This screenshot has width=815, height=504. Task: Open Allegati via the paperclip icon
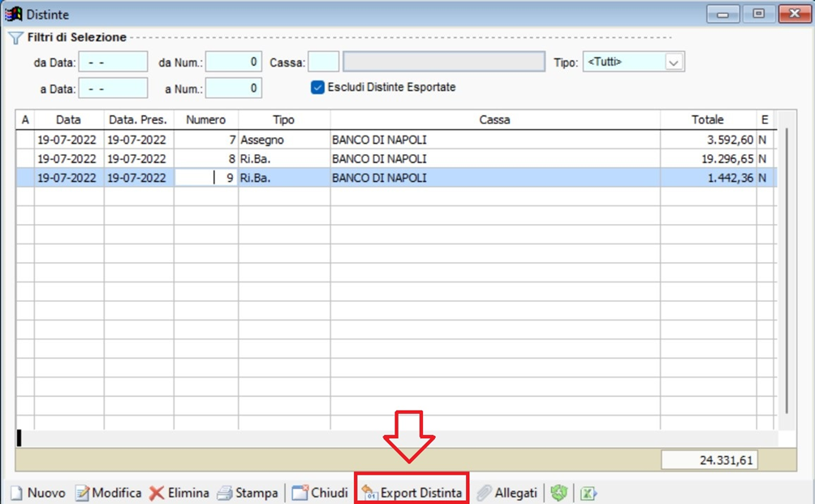[484, 493]
